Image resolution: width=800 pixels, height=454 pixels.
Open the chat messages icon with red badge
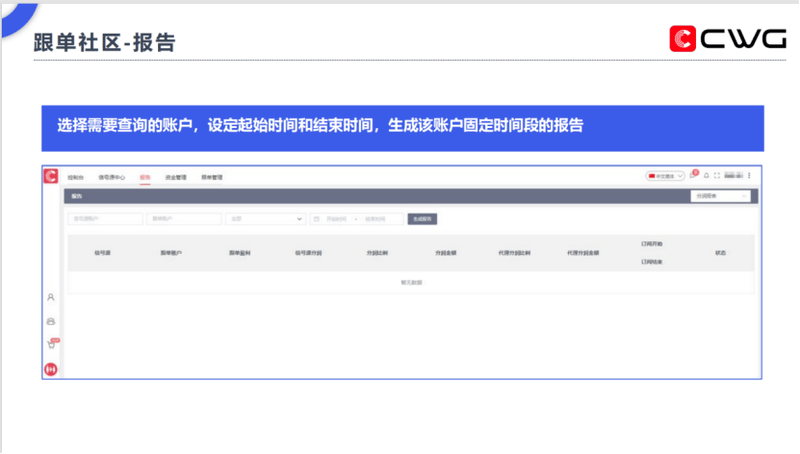point(693,175)
